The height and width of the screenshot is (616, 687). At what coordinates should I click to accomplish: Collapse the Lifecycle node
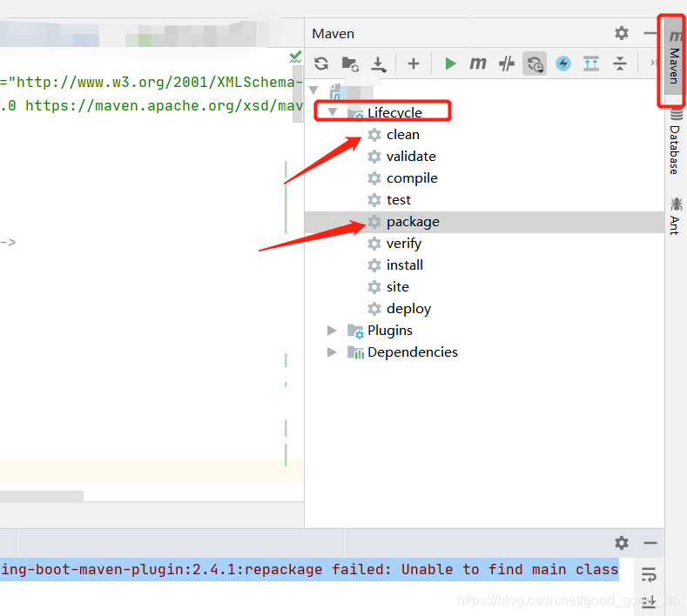click(x=333, y=112)
